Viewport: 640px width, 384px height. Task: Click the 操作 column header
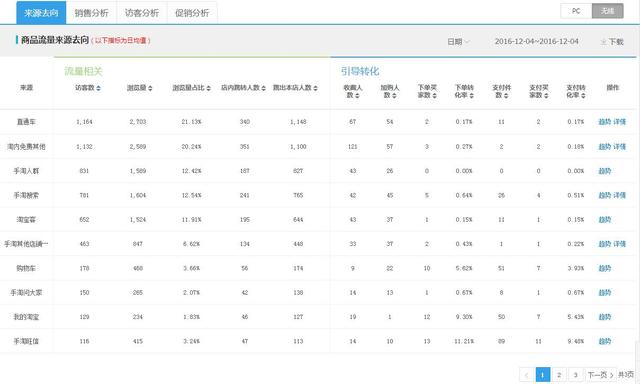(x=613, y=88)
